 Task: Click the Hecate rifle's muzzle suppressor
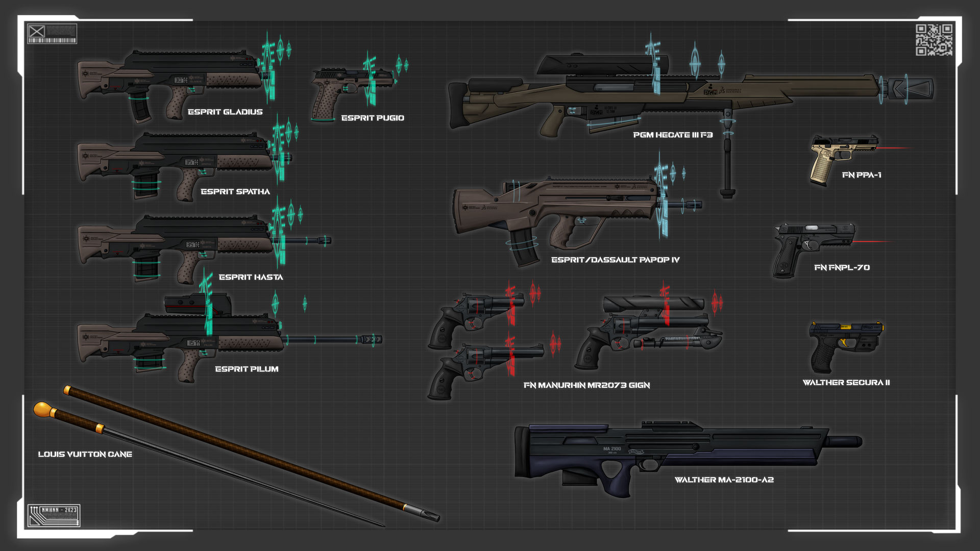click(911, 89)
